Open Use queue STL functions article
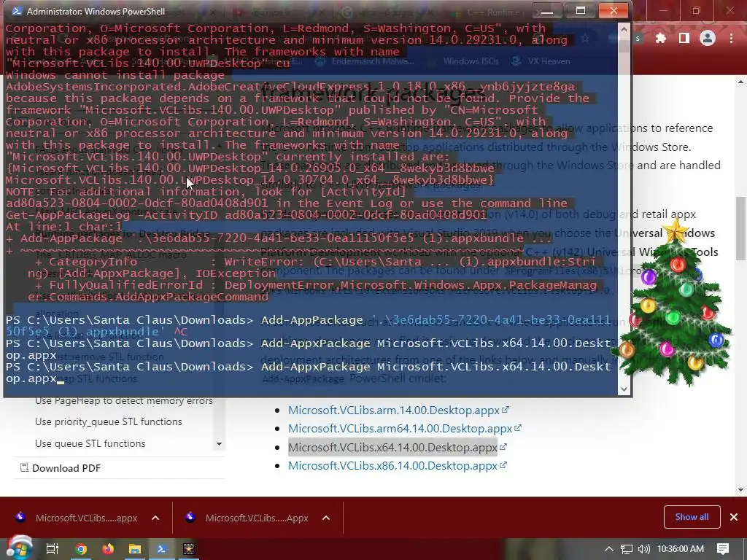Image resolution: width=747 pixels, height=560 pixels. point(90,443)
